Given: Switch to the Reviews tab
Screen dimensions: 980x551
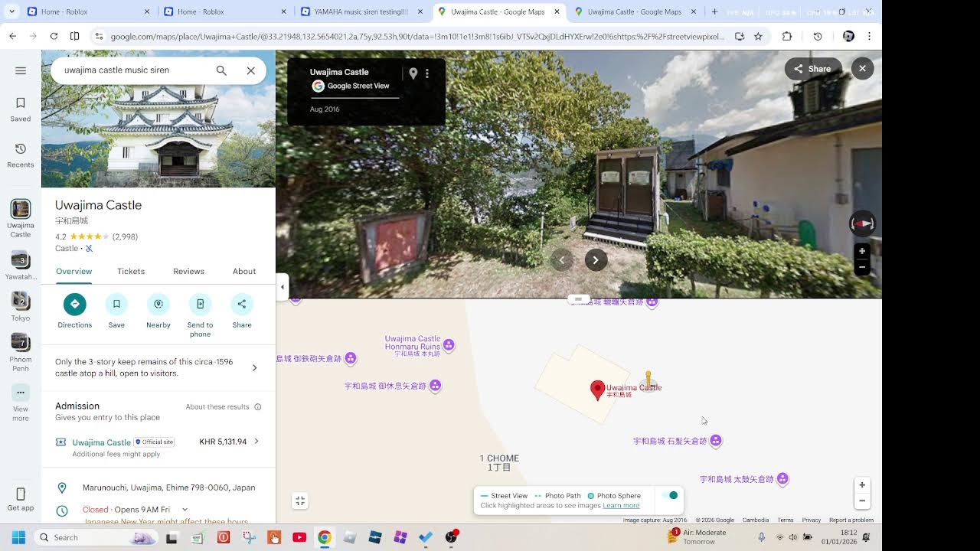Looking at the screenshot, I should click(x=188, y=272).
